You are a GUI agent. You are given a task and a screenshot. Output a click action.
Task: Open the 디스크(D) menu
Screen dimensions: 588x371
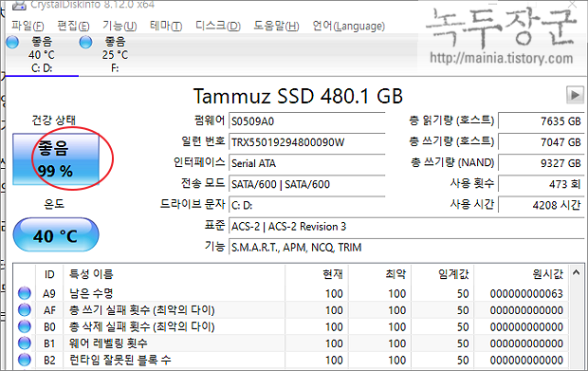[x=218, y=26]
